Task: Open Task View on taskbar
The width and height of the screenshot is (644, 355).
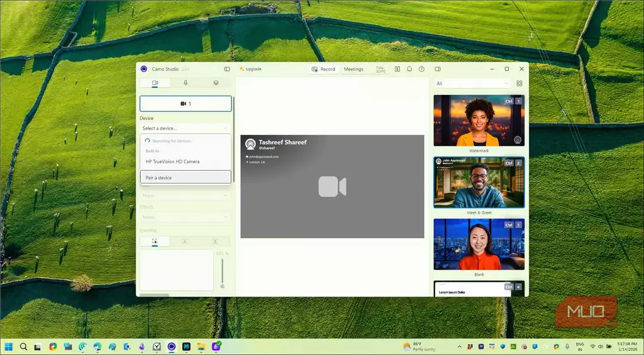Action: point(38,347)
